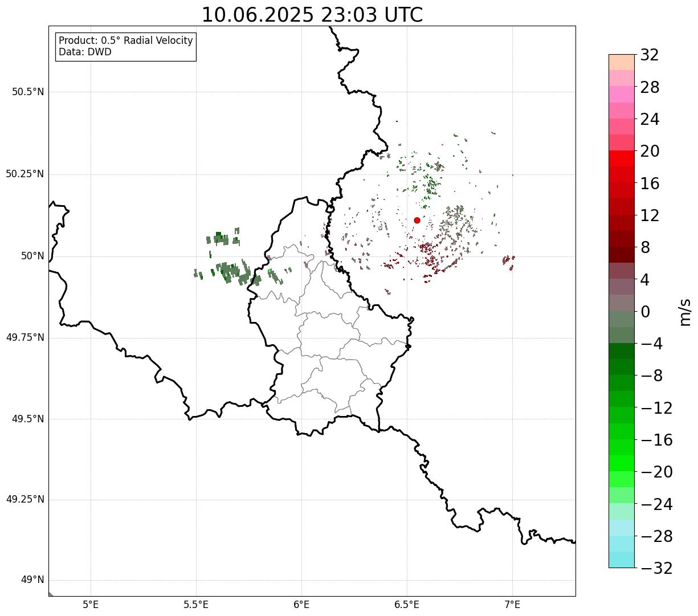
Task: Click the 5.5°E longitude label
Action: pos(196,605)
